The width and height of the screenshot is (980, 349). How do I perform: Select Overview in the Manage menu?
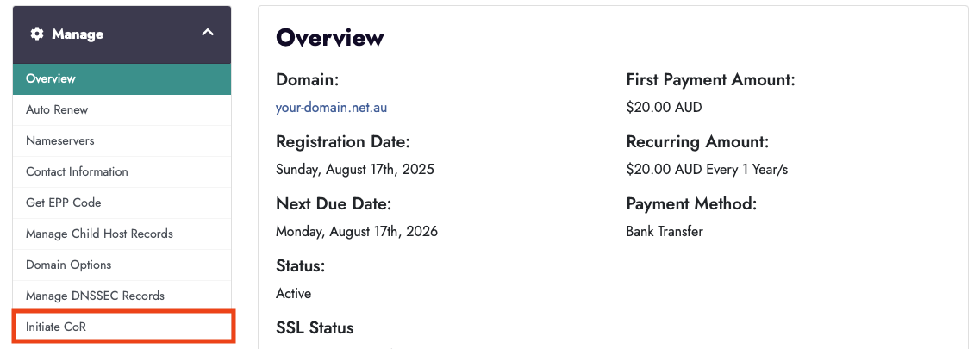tap(51, 78)
